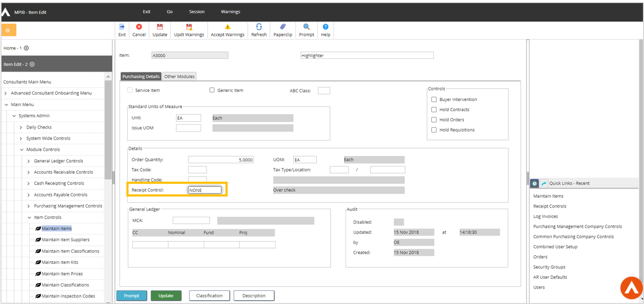Click the navigation tree vertical scrollbar
The height and width of the screenshot is (304, 644).
[108, 129]
